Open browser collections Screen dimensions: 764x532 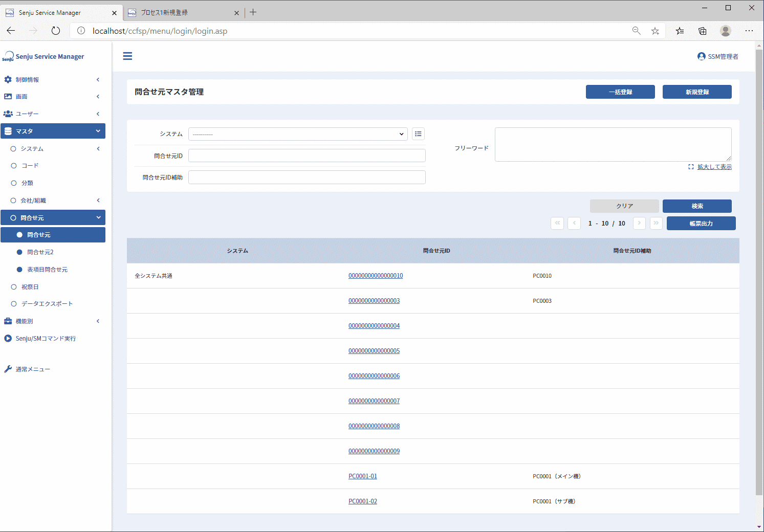point(703,31)
